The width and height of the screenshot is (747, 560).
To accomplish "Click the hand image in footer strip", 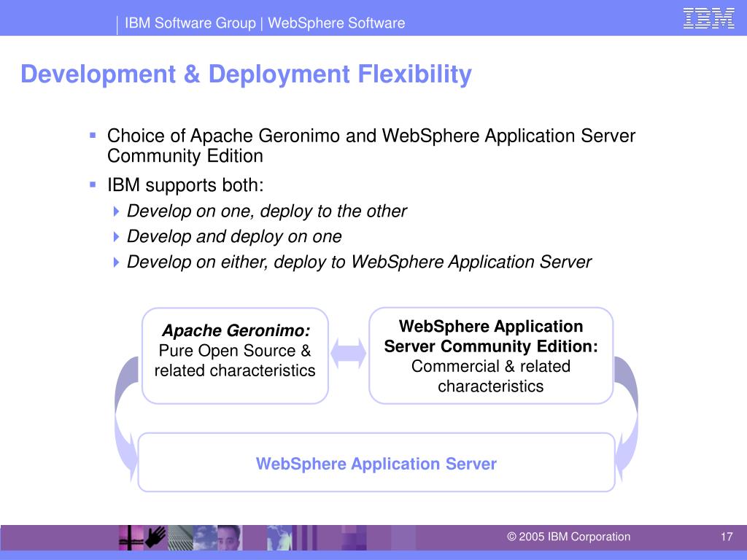I will tap(156, 537).
